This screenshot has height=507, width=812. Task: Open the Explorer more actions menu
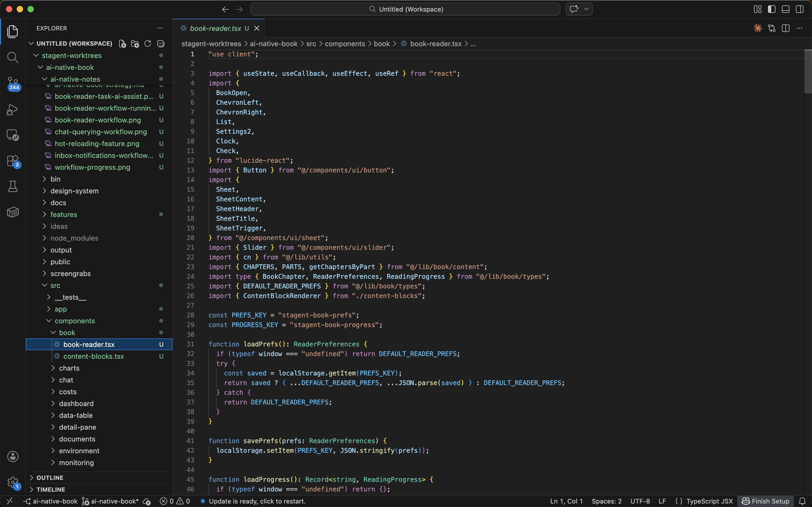[x=160, y=28]
